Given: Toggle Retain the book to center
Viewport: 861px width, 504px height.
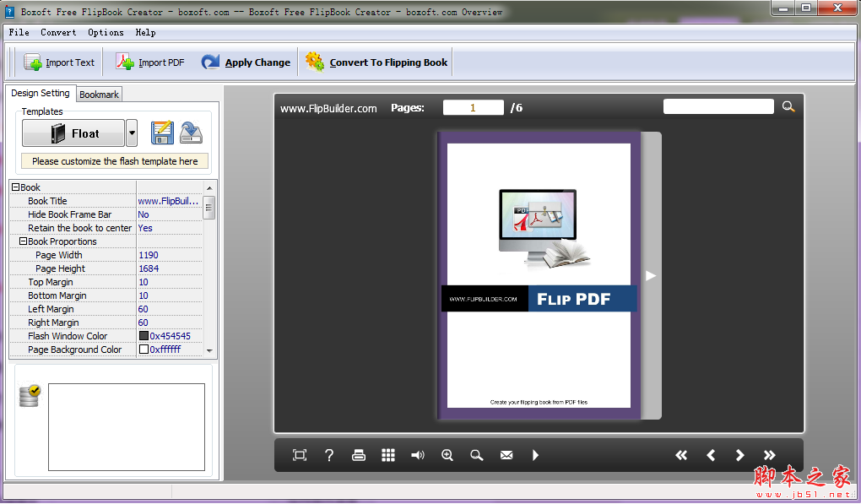Looking at the screenshot, I should (x=144, y=228).
